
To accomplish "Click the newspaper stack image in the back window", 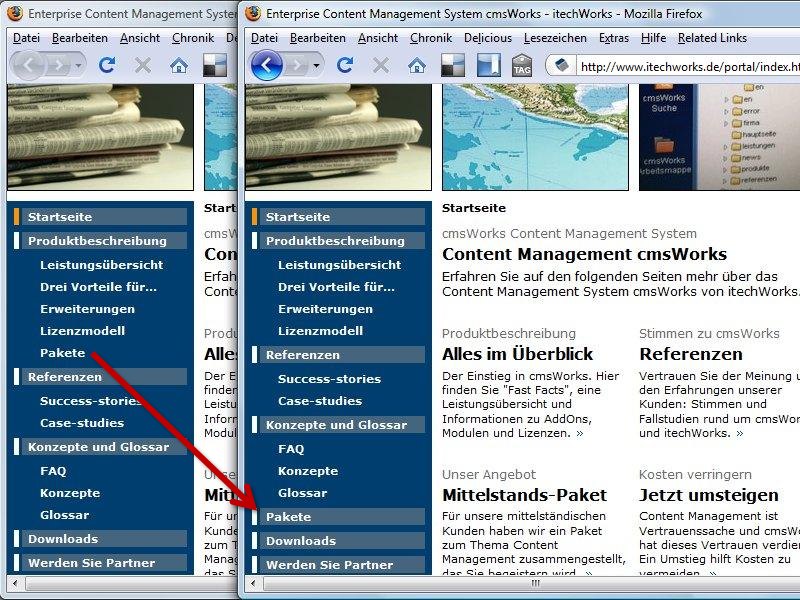I will (x=101, y=137).
